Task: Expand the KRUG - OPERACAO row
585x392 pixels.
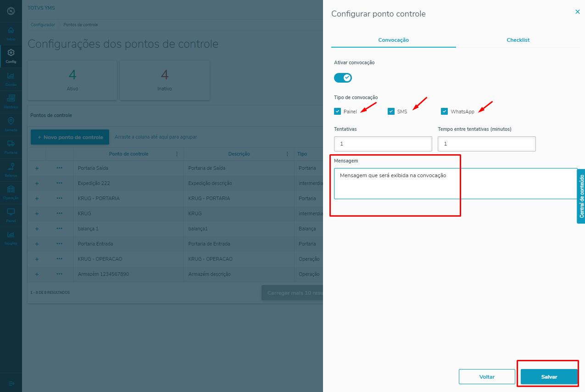Action: click(37, 259)
